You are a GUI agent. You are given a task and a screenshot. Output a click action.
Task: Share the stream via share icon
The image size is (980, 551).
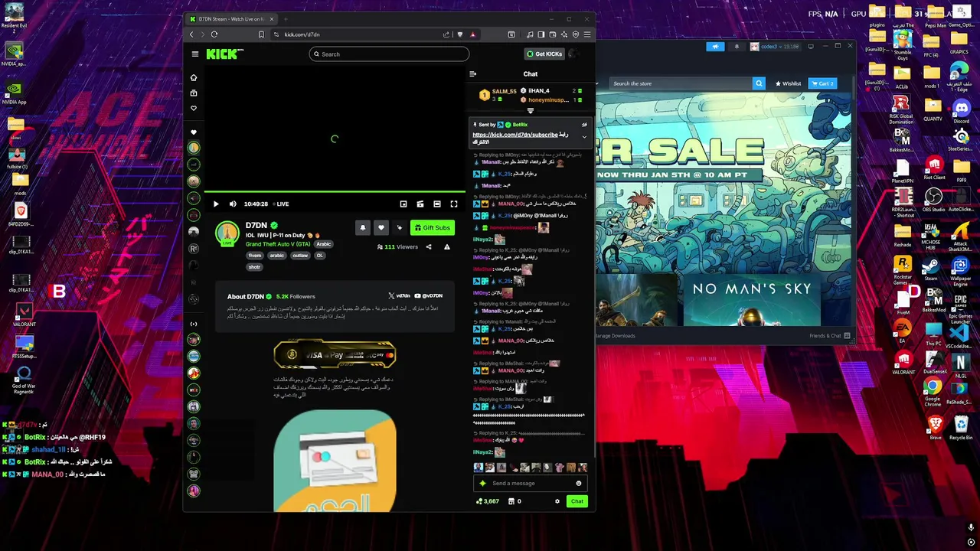tap(429, 247)
